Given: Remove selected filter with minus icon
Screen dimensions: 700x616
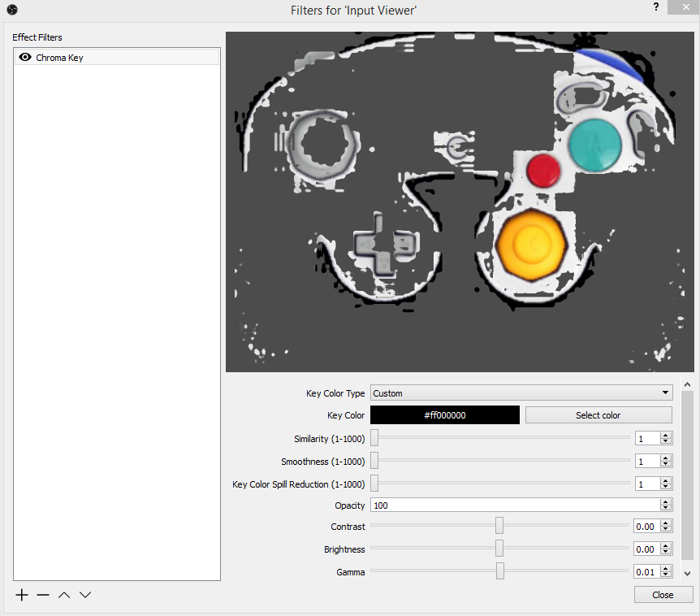Looking at the screenshot, I should click(x=43, y=595).
